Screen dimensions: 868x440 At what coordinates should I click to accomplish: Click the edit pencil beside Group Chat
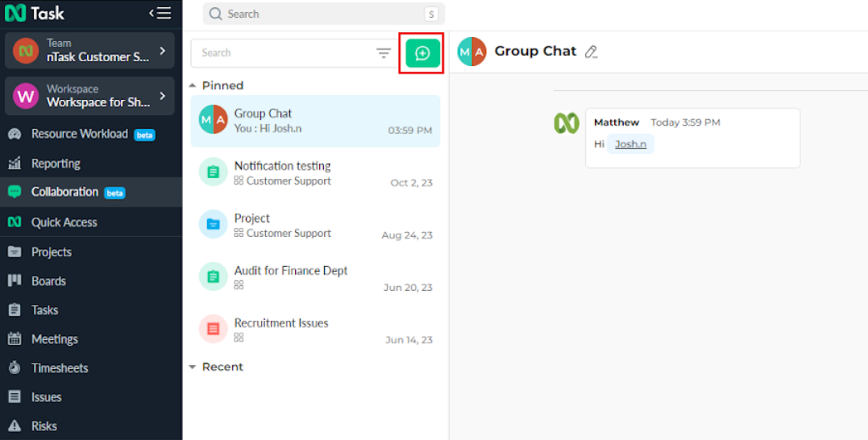[591, 52]
